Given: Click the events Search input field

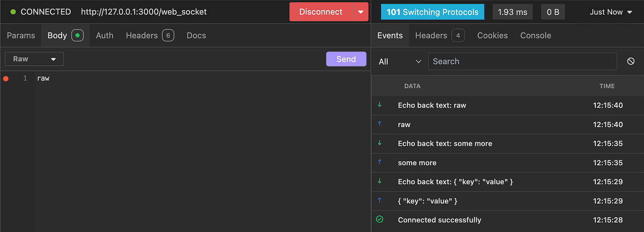Looking at the screenshot, I should coord(522,61).
